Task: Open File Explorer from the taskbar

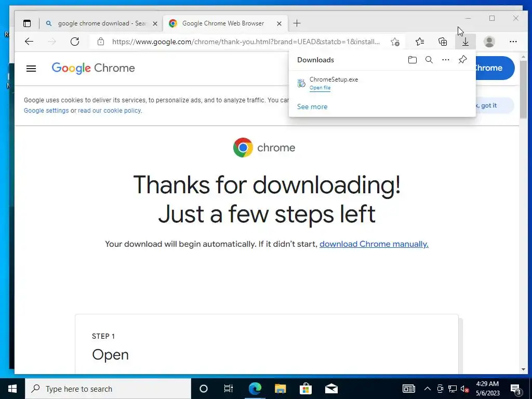Action: [x=280, y=389]
